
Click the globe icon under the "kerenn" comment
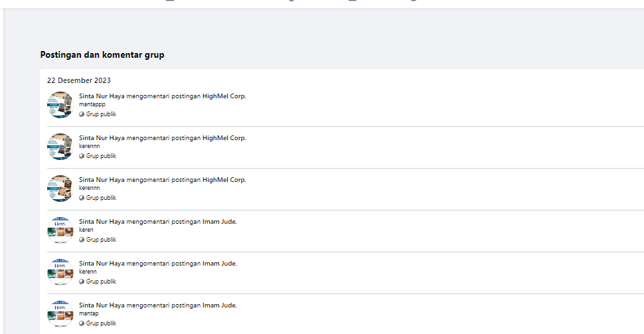click(x=82, y=282)
